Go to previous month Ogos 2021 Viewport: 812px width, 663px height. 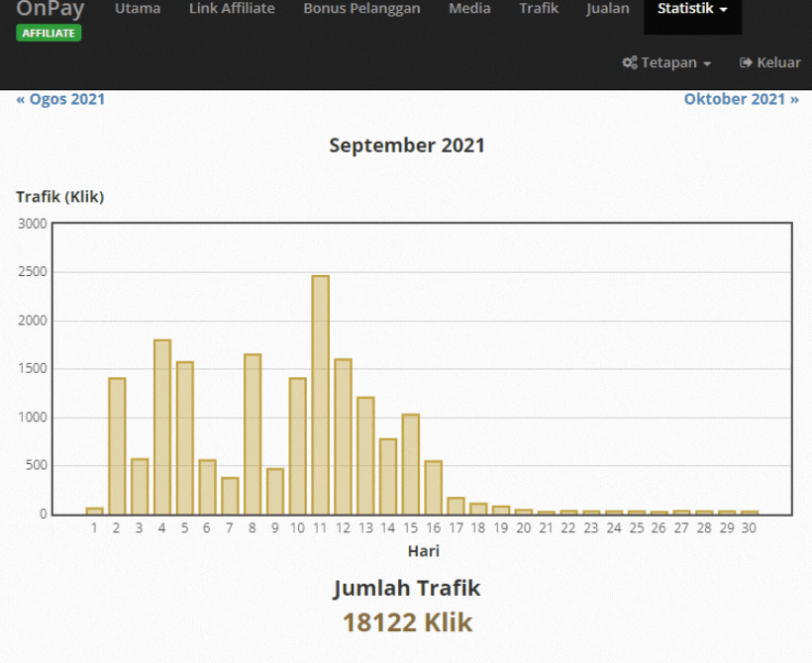click(x=60, y=99)
